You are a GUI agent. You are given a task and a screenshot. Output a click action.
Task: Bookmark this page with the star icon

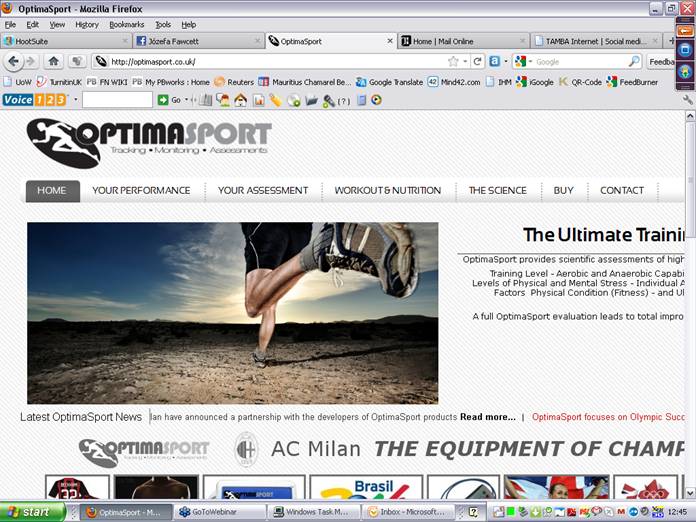coord(453,62)
